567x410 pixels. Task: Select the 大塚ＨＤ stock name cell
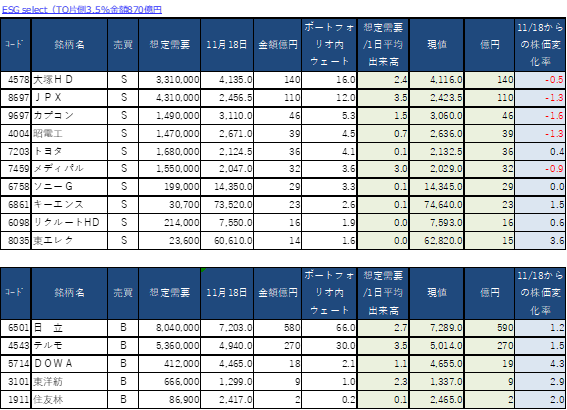click(69, 80)
